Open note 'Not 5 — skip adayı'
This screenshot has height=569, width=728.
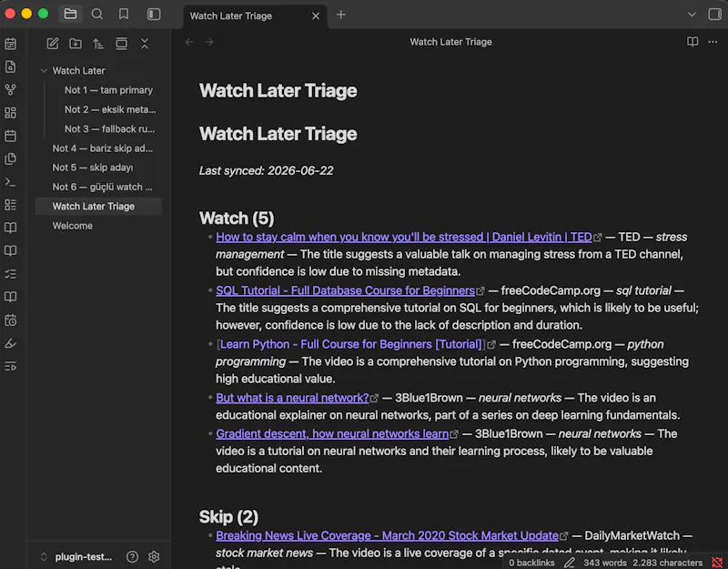pyautogui.click(x=93, y=168)
